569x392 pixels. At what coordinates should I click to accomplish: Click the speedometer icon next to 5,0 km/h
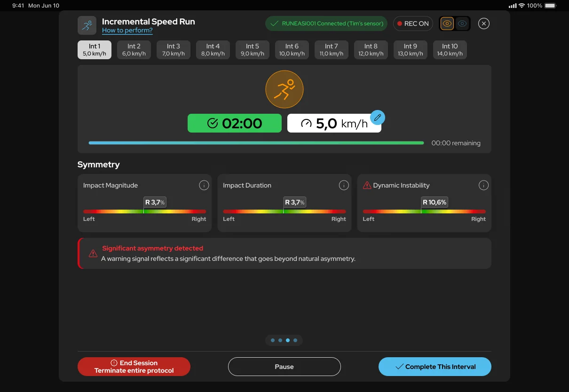pyautogui.click(x=306, y=124)
